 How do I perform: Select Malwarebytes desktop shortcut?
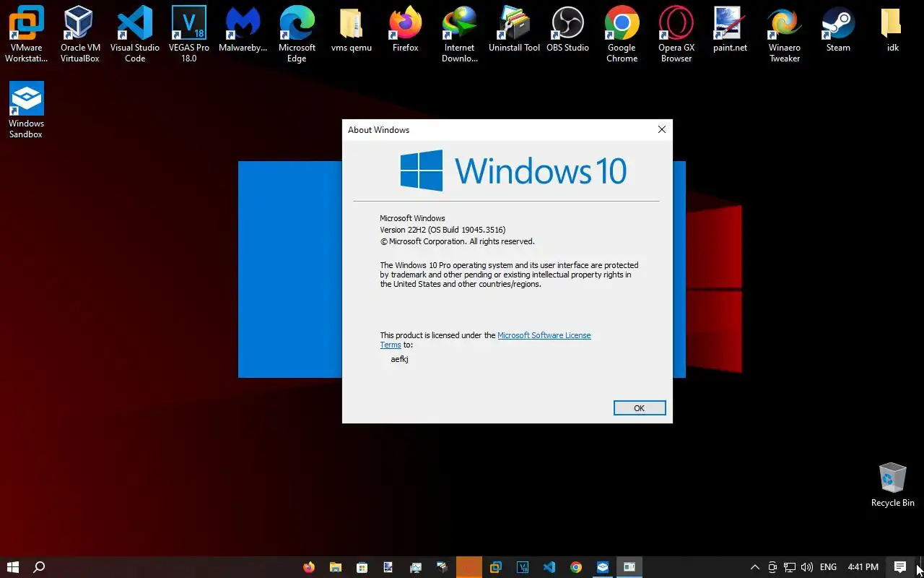click(243, 30)
